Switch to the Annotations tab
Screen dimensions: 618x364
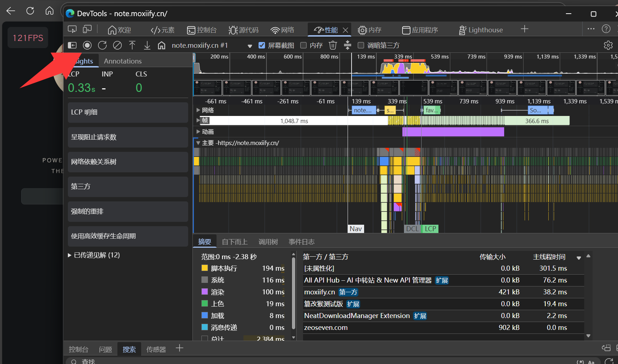pyautogui.click(x=123, y=61)
